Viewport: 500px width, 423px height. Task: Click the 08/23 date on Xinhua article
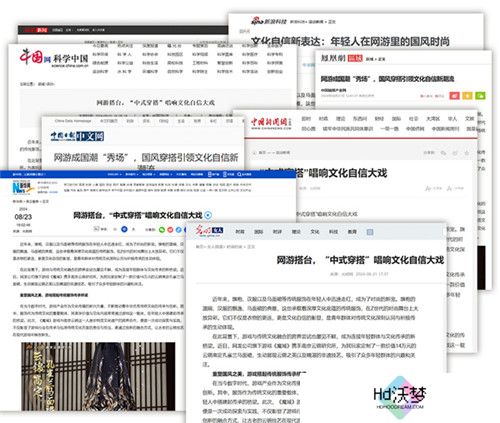(x=23, y=217)
